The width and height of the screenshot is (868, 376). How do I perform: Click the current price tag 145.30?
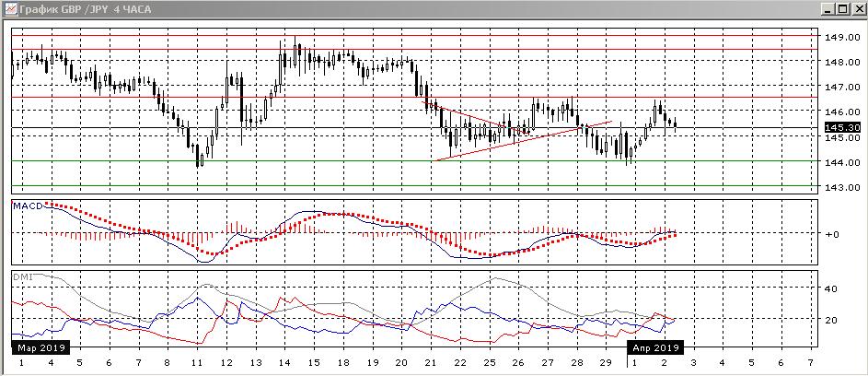pos(841,127)
